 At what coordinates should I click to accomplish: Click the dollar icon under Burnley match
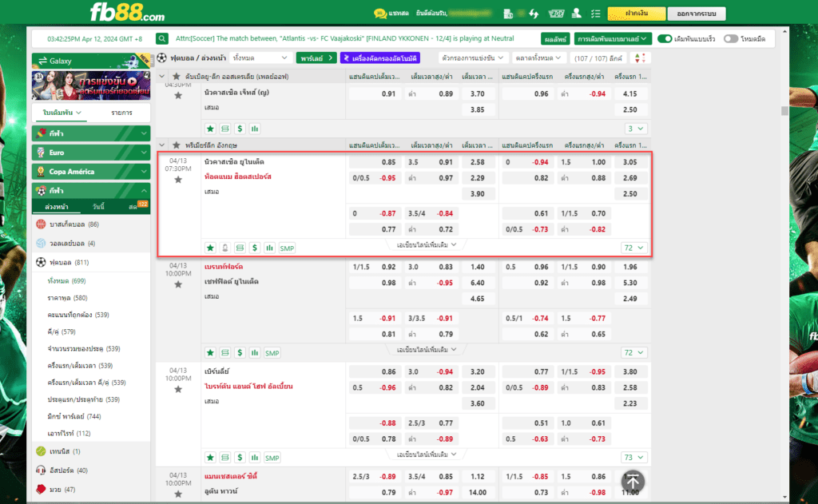(240, 458)
